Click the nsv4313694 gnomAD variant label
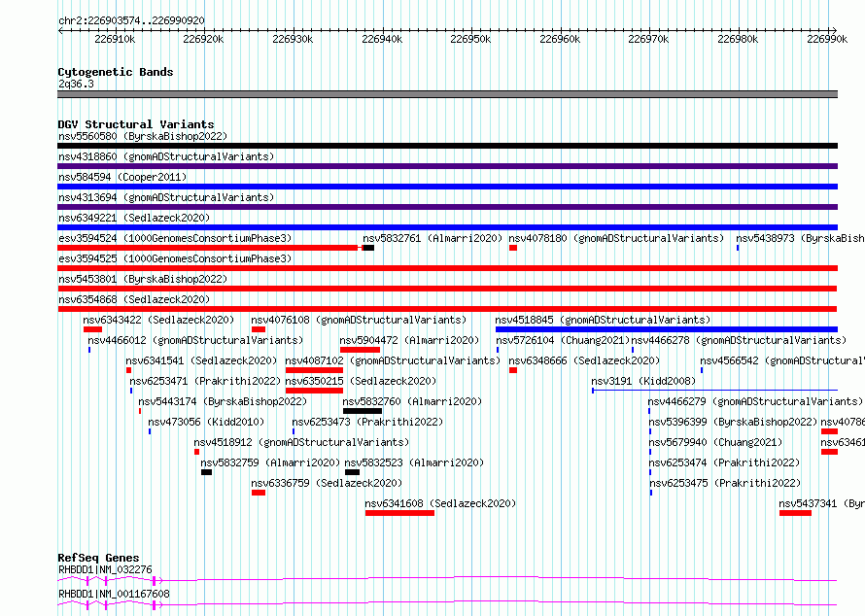865x616 pixels. pos(166,197)
